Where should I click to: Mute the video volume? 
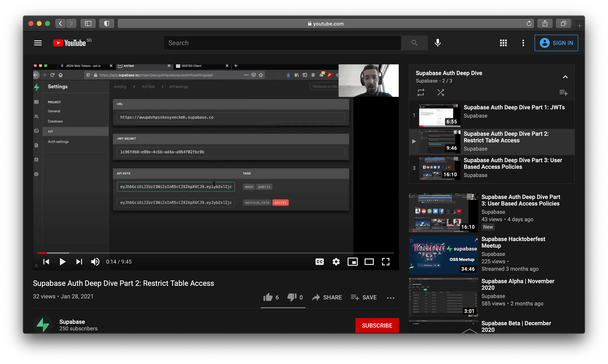coord(95,262)
